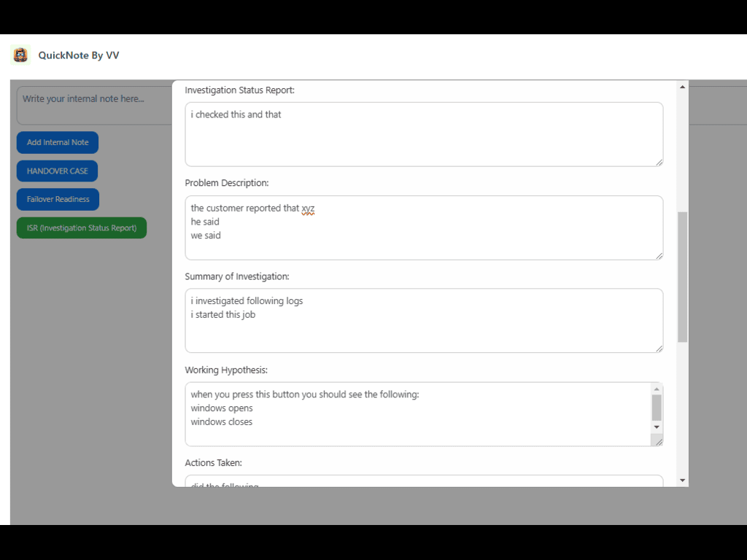
Task: Click the dialog's vertical scrollbar thumb
Action: [x=683, y=277]
